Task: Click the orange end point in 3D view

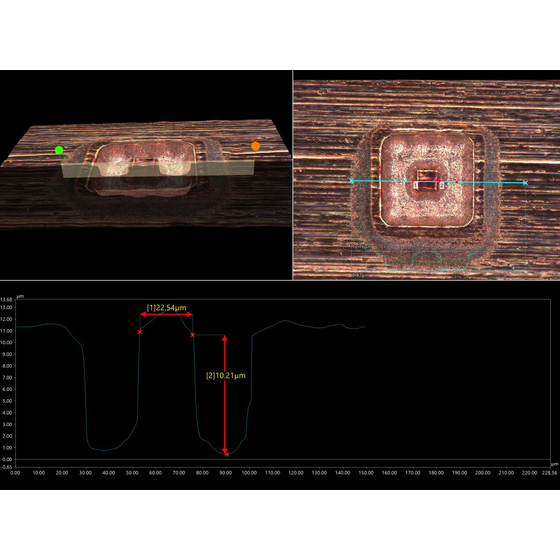Action: (x=255, y=146)
